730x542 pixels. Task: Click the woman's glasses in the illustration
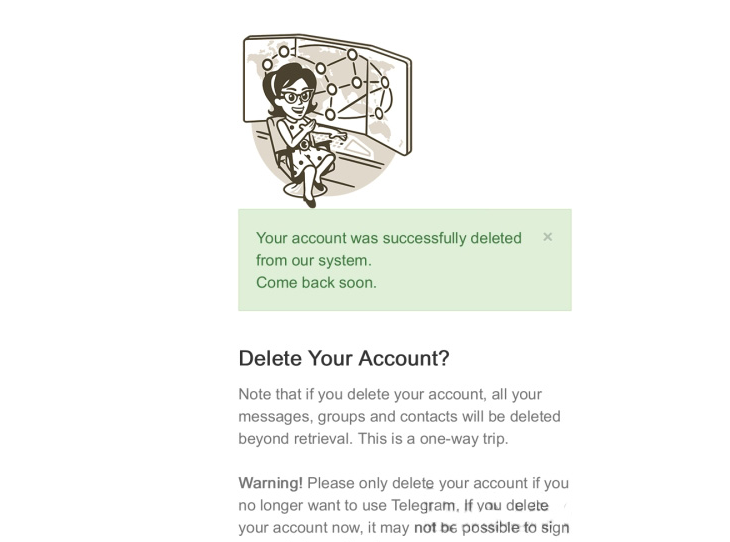(297, 97)
